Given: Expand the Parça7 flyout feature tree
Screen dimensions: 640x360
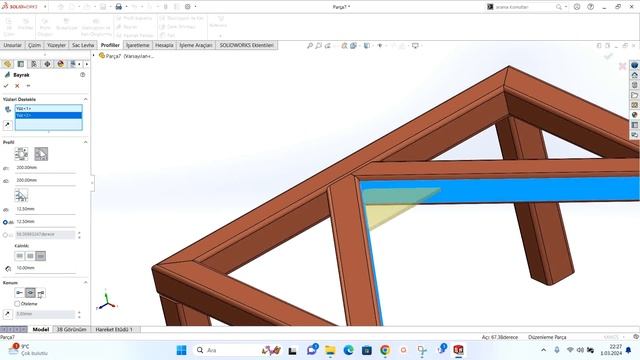Looking at the screenshot, I should pos(93,56).
